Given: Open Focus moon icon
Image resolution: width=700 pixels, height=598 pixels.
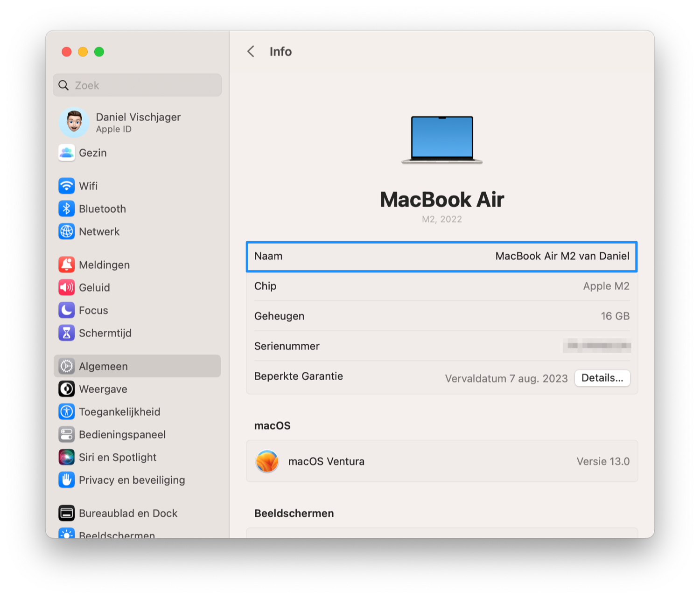Looking at the screenshot, I should [x=67, y=310].
